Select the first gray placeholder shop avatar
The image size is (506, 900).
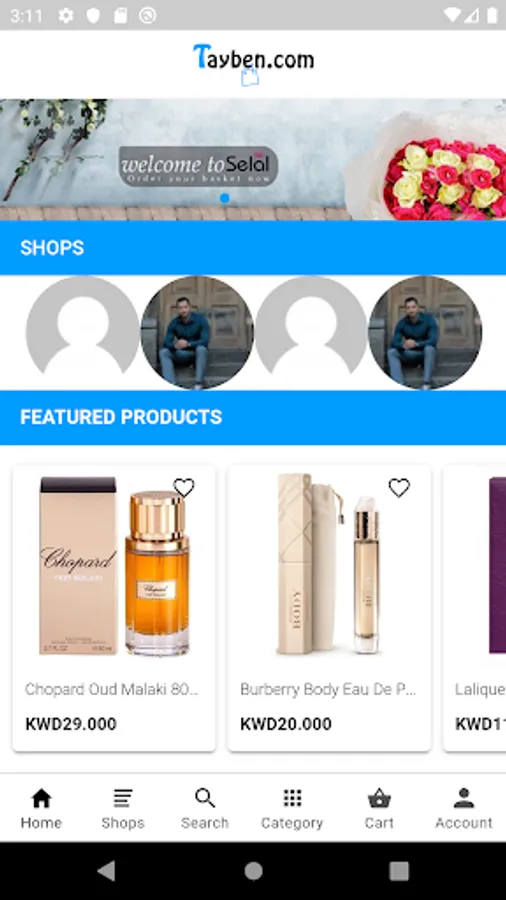(83, 332)
